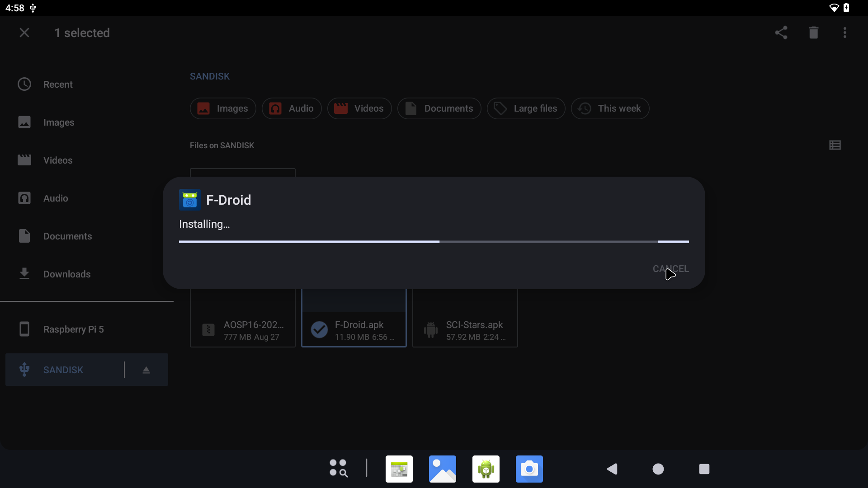The image size is (868, 488).
Task: Uncheck the F-Droid.apk selection checkmark
Action: pyautogui.click(x=319, y=330)
